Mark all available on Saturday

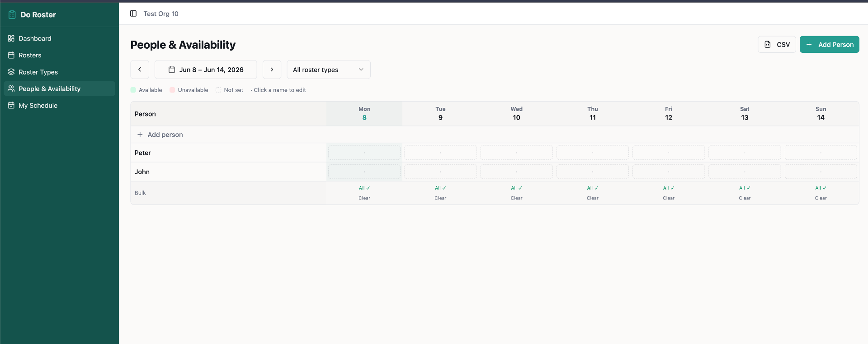[745, 188]
